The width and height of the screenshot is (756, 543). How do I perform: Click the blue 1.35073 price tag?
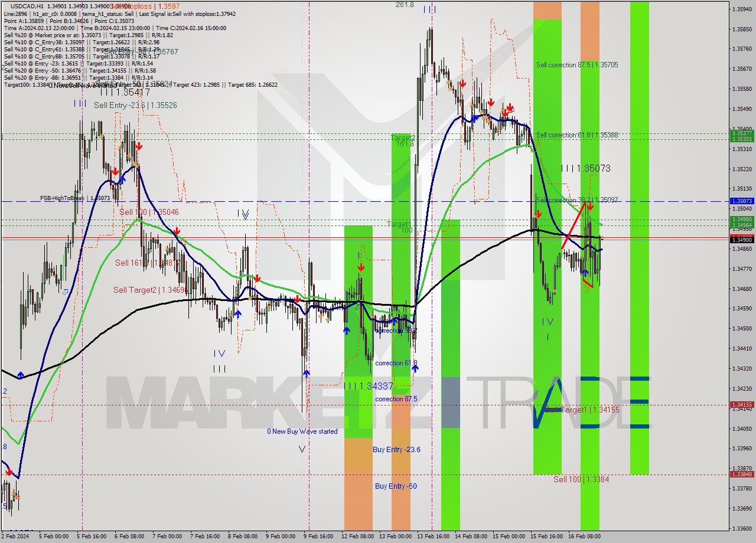click(742, 201)
